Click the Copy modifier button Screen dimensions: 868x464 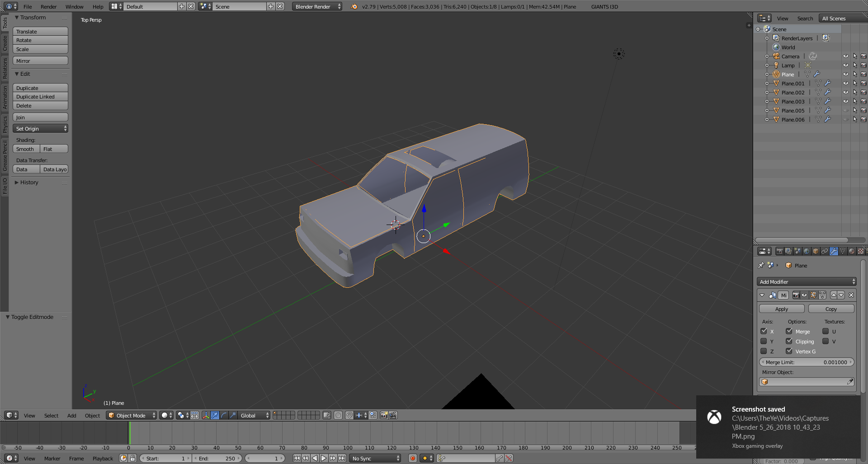point(831,309)
